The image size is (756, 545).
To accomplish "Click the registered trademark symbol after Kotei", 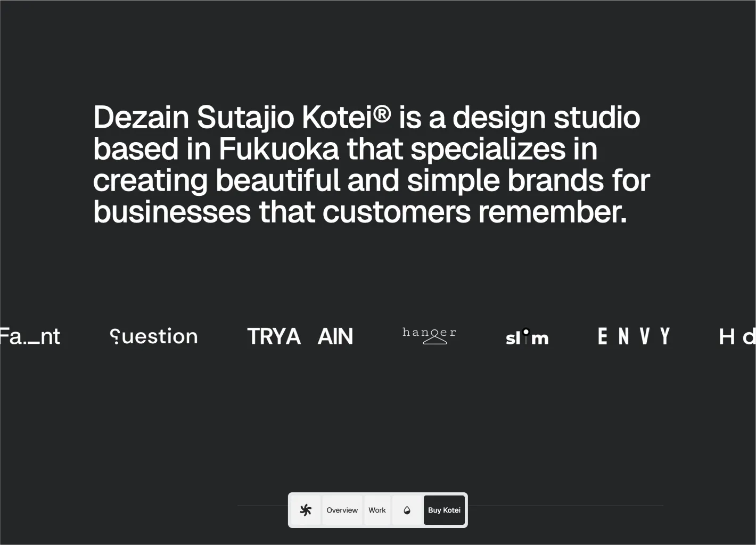I will pyautogui.click(x=382, y=113).
